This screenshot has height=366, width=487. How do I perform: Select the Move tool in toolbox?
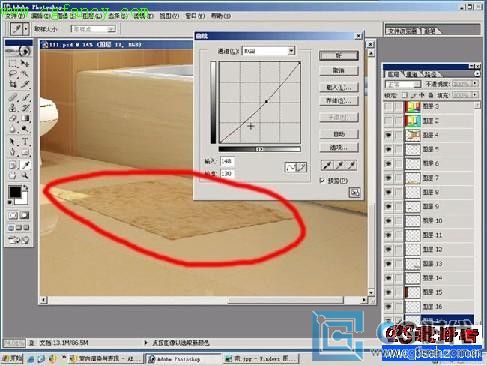25,63
